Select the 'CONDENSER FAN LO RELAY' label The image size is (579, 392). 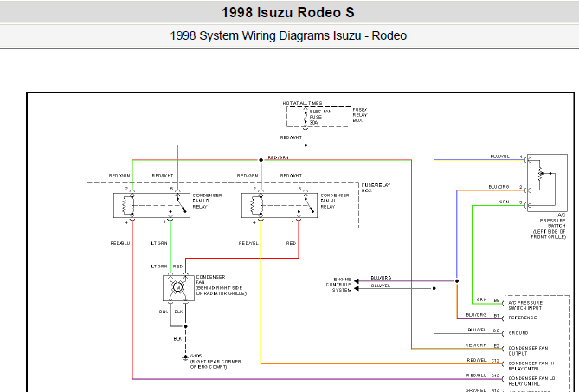pos(207,201)
